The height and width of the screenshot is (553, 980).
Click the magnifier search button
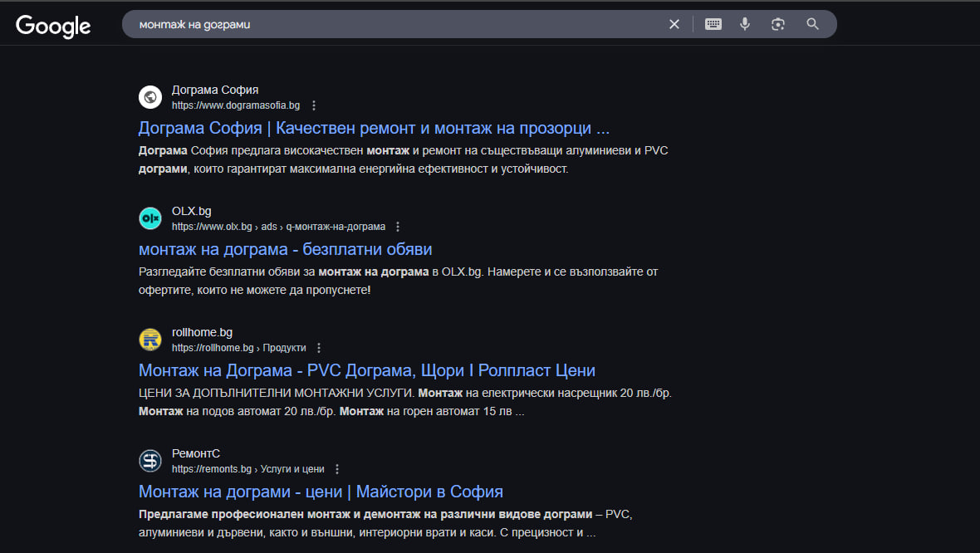813,24
